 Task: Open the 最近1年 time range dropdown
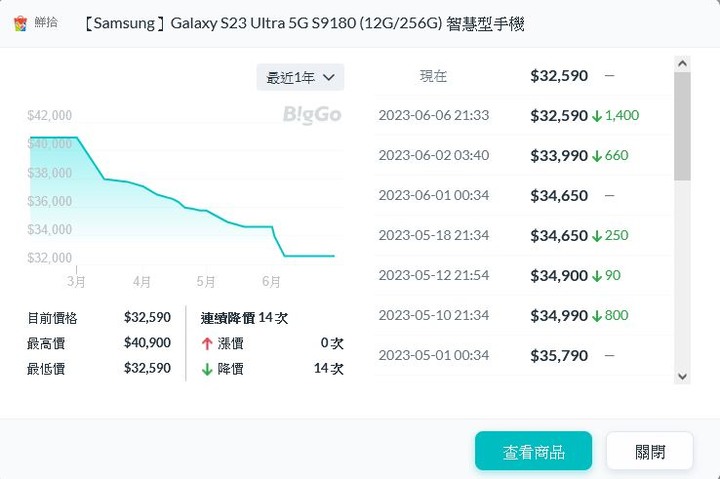point(300,77)
